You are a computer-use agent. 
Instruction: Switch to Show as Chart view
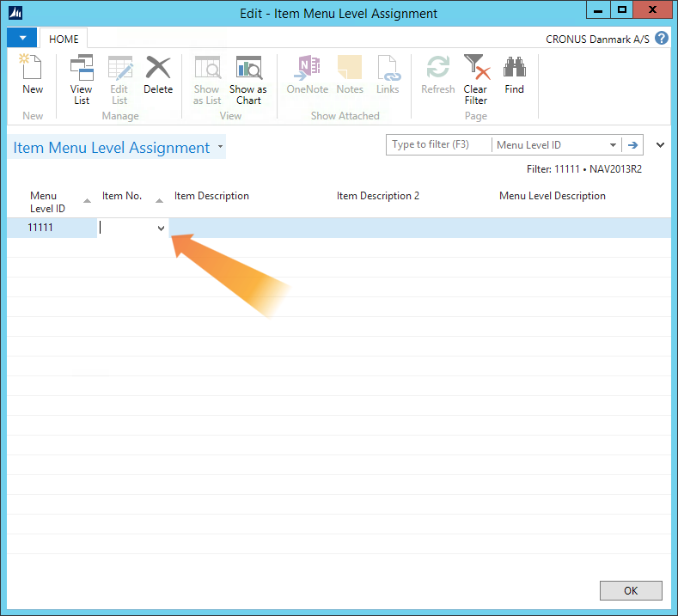(x=248, y=80)
